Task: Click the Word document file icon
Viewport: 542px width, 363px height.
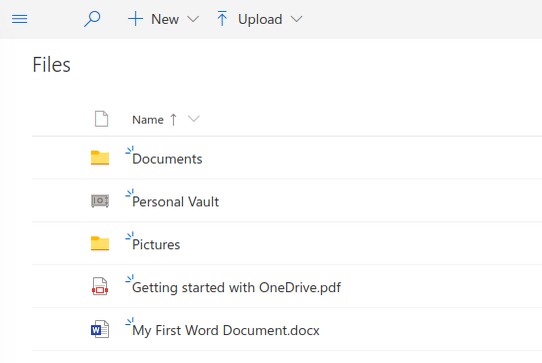Action: point(100,329)
